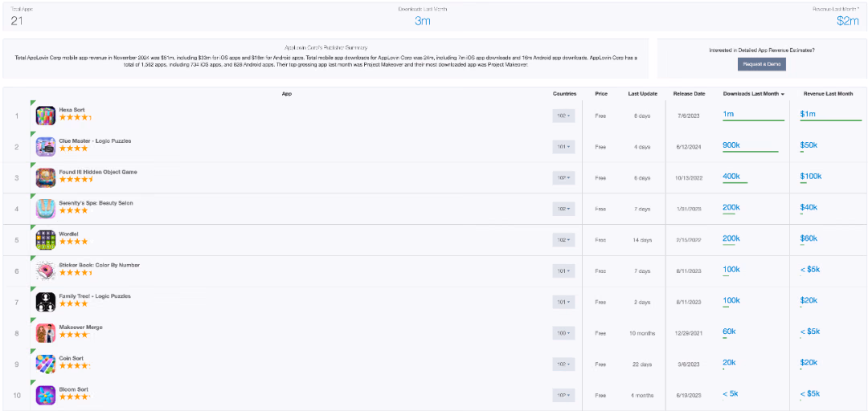Expand countries dropdown for Coin Sort

pyautogui.click(x=563, y=364)
